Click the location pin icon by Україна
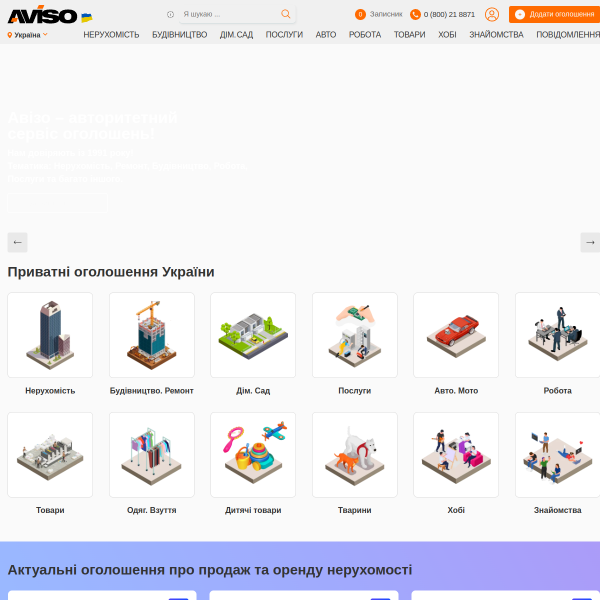 tap(10, 35)
